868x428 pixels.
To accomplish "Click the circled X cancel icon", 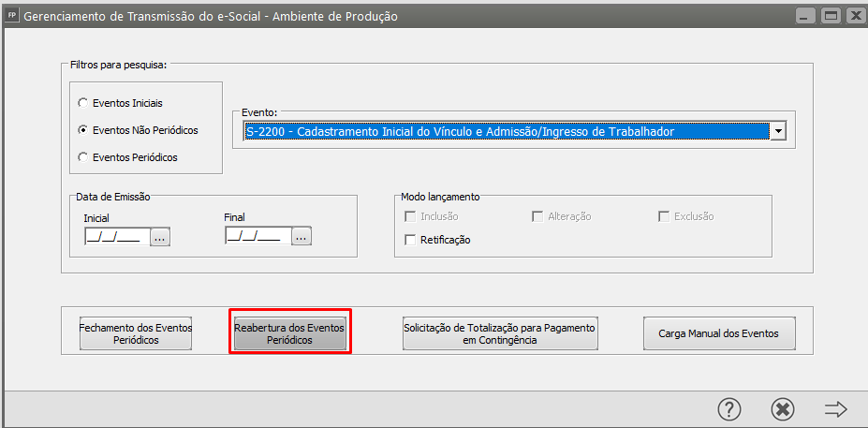I will tap(783, 409).
